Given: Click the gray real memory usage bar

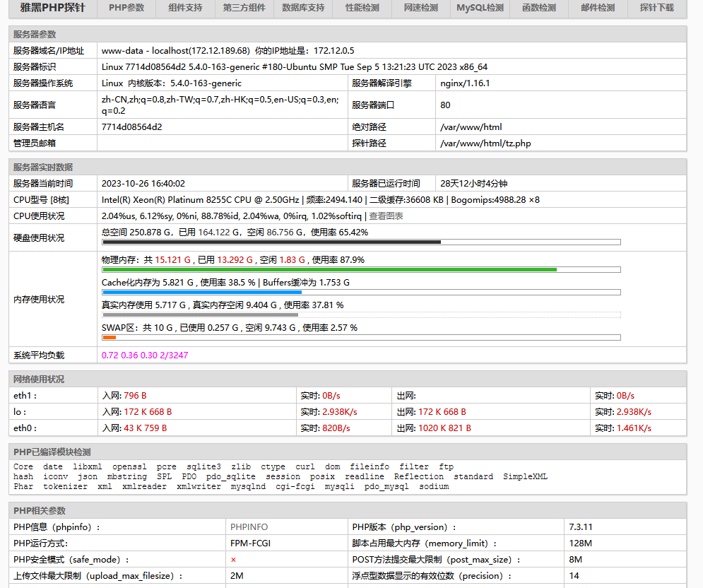Looking at the screenshot, I should pos(201,315).
